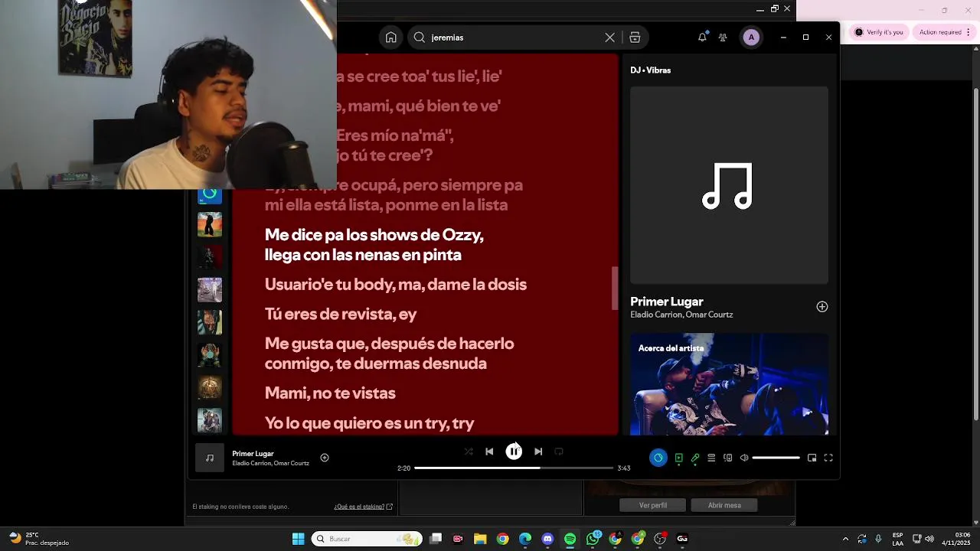
Task: Open the 'Acerca del artista' card
Action: [x=729, y=384]
